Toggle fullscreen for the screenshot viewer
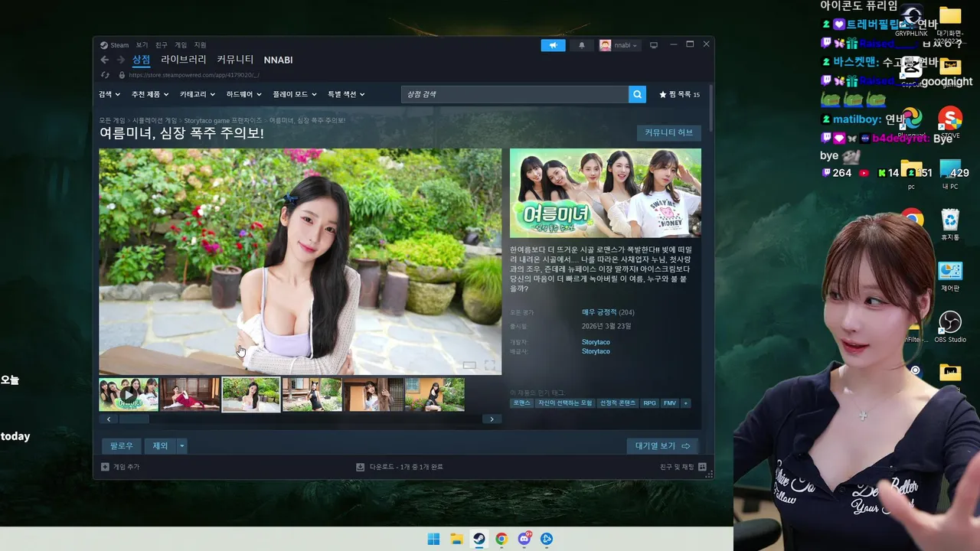Image resolution: width=980 pixels, height=551 pixels. pos(490,365)
